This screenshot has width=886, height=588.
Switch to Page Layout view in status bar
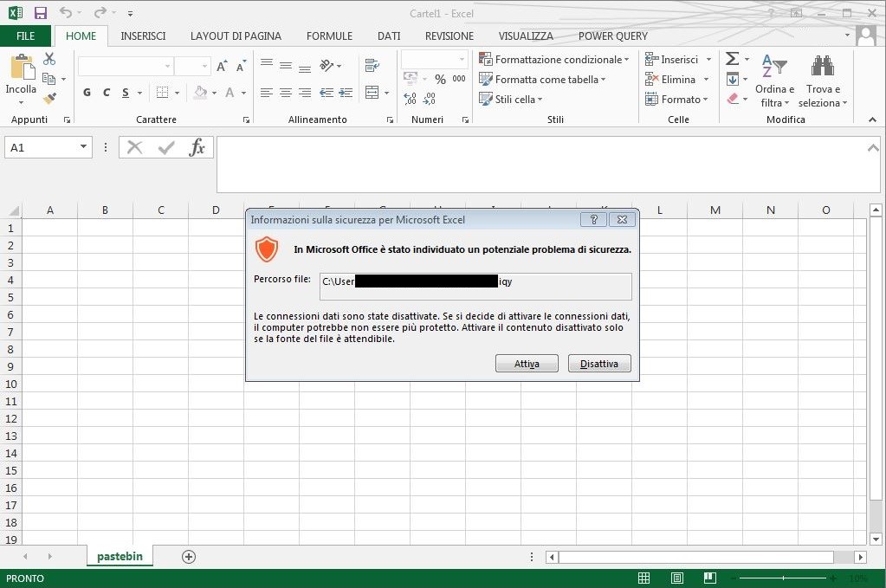point(677,578)
